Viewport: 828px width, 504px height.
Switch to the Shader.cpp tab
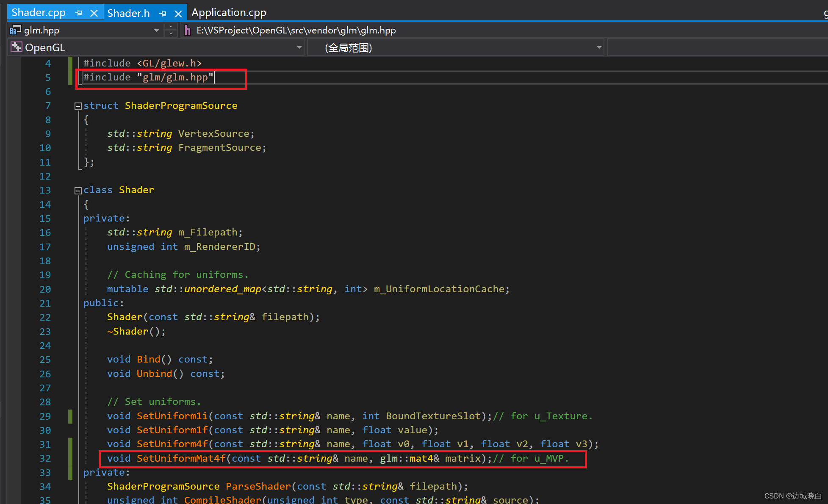pyautogui.click(x=38, y=13)
